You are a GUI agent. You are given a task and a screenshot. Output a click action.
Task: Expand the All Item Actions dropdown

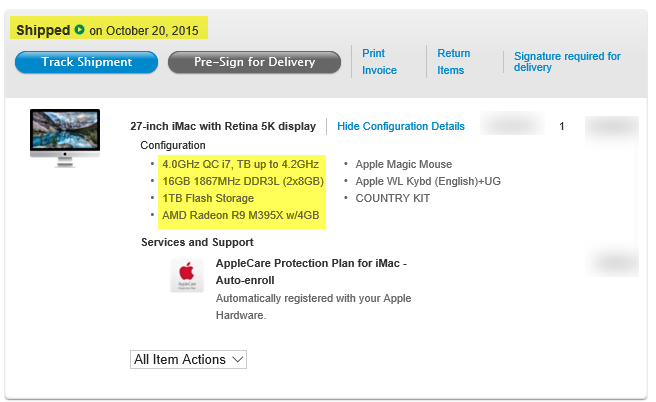pos(188,360)
